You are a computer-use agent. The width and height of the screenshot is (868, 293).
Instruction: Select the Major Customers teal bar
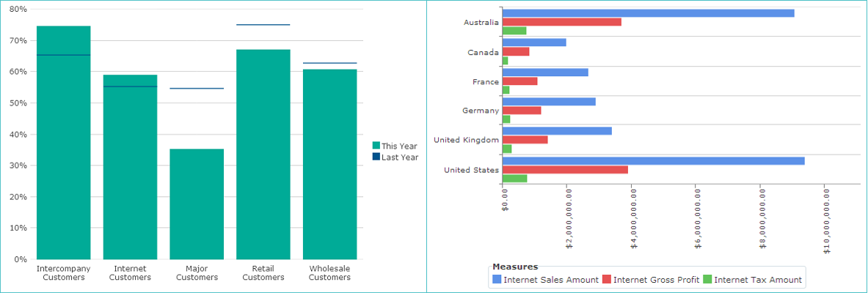click(197, 204)
